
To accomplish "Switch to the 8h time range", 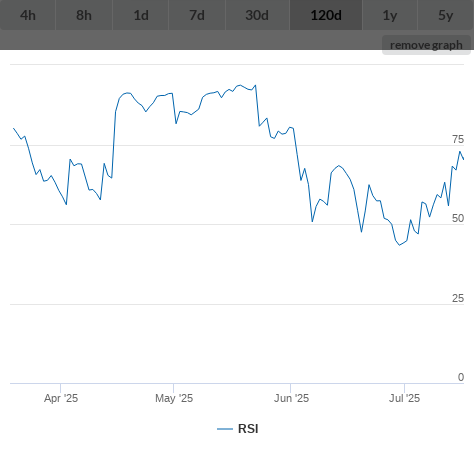I will click(84, 15).
